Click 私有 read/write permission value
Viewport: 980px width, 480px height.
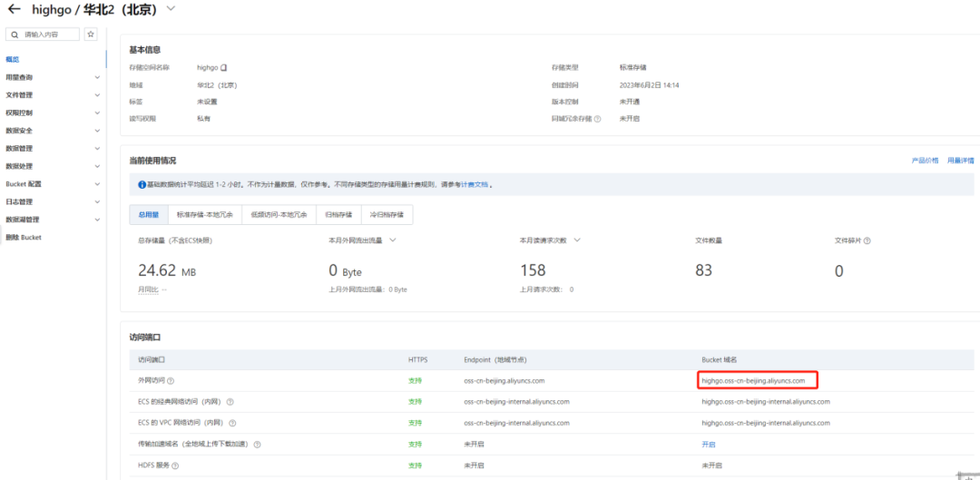coord(204,119)
